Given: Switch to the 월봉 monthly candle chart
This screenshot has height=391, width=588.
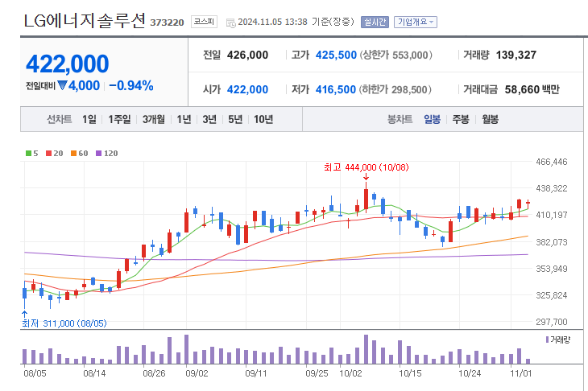Looking at the screenshot, I should (x=490, y=119).
